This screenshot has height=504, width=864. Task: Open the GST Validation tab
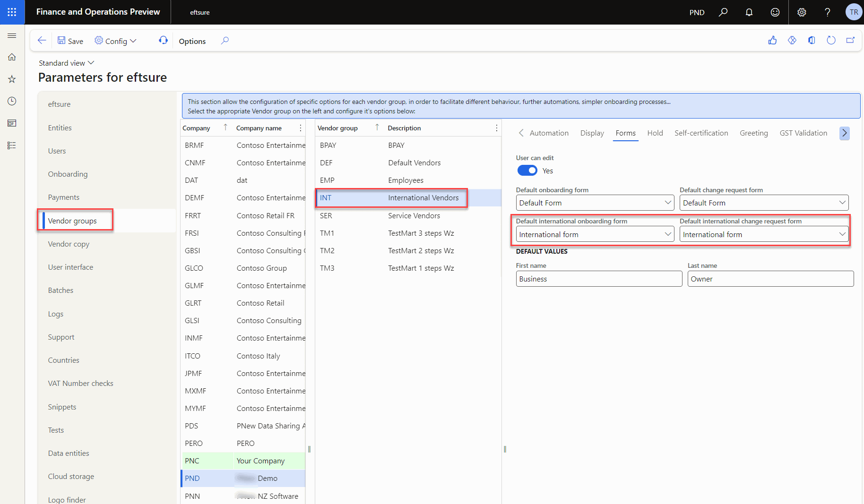[804, 133]
